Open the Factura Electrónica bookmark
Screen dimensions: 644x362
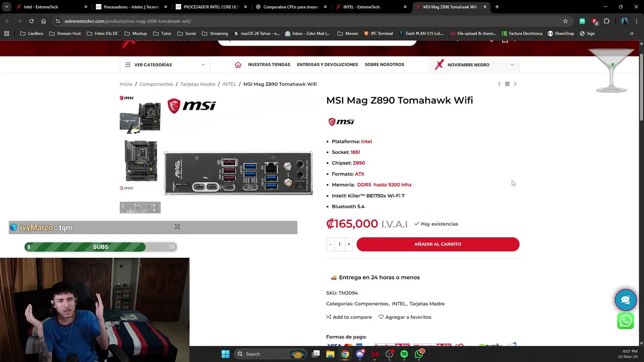coord(522,34)
